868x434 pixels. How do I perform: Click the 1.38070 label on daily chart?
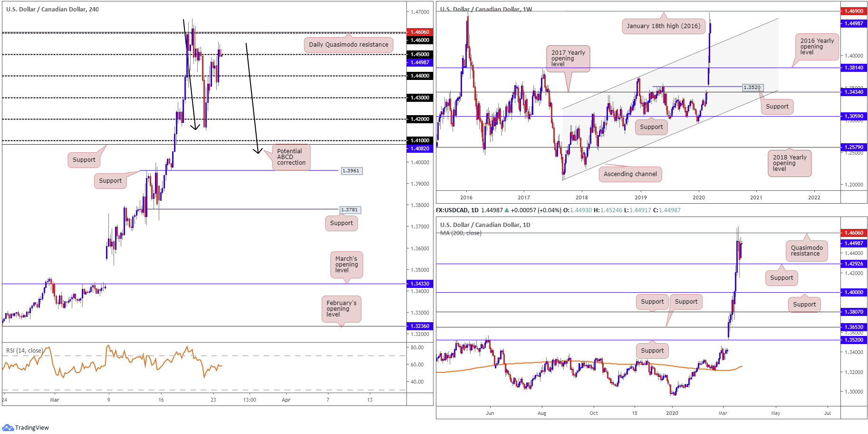click(854, 312)
